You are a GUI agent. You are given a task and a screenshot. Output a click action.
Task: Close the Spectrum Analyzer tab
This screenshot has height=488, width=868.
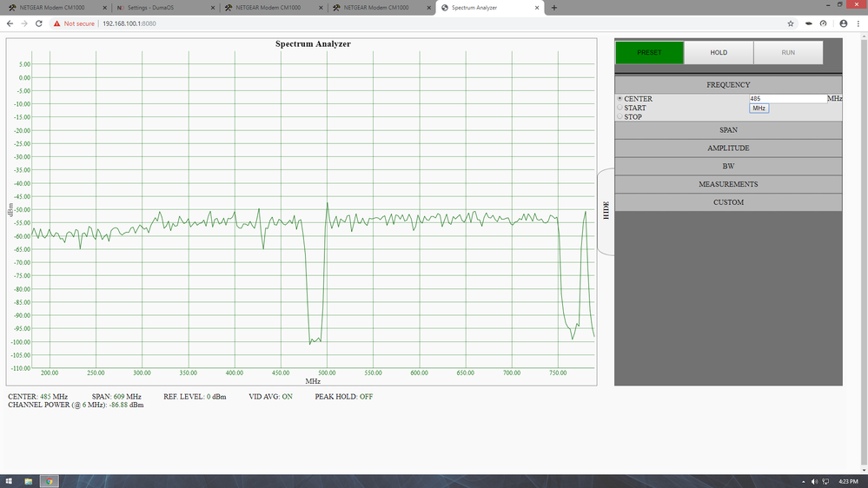click(536, 8)
